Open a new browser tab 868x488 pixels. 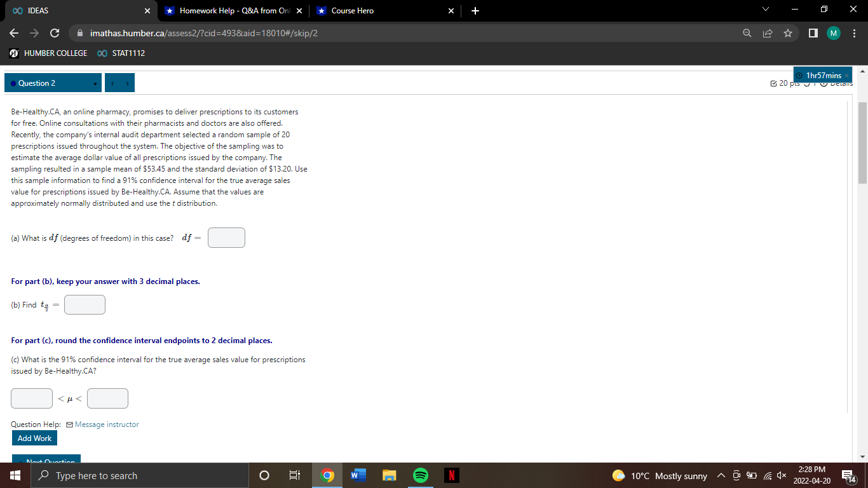click(x=475, y=11)
